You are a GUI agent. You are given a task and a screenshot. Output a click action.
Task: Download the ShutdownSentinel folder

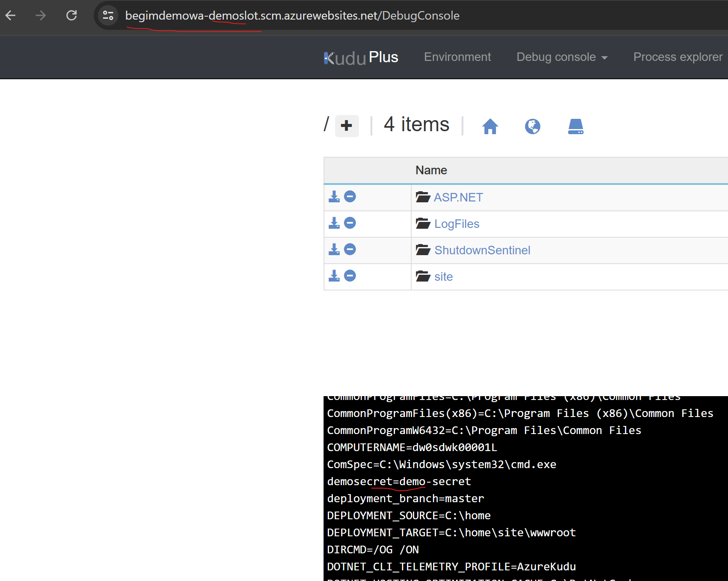coord(334,250)
